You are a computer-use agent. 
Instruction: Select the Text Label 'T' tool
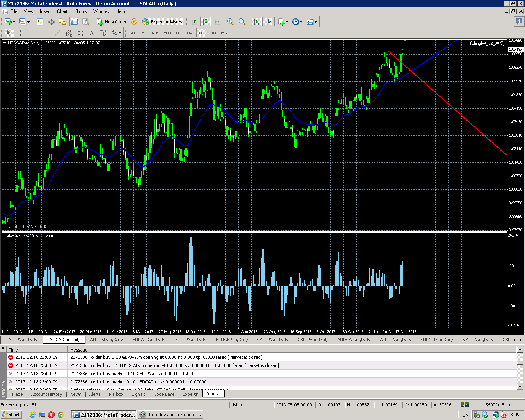[x=103, y=33]
